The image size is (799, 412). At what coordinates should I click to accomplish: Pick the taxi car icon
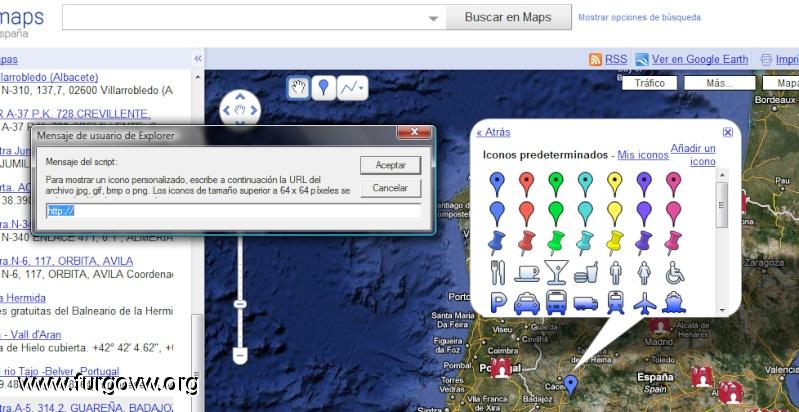(526, 303)
